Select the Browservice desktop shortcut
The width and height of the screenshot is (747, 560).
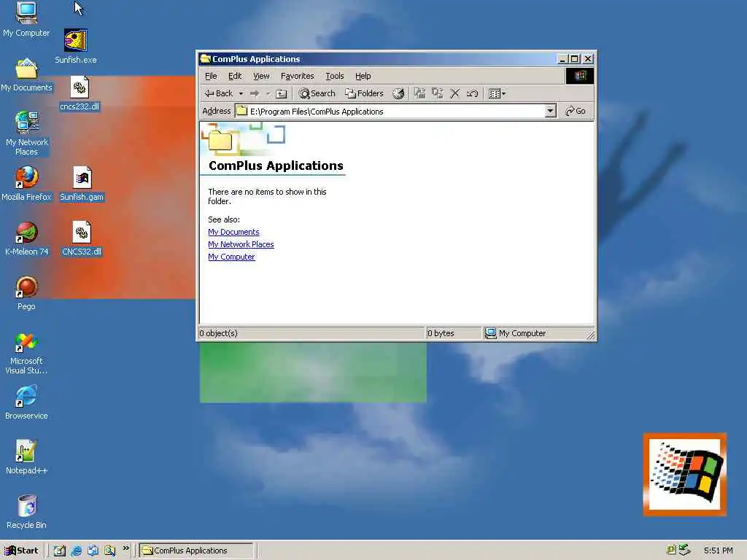tap(26, 402)
